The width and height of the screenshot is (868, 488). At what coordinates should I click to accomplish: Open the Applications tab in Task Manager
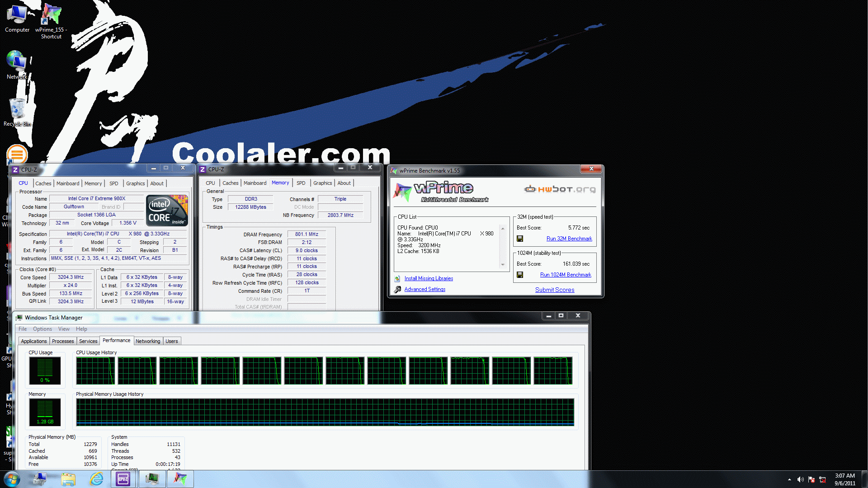34,341
